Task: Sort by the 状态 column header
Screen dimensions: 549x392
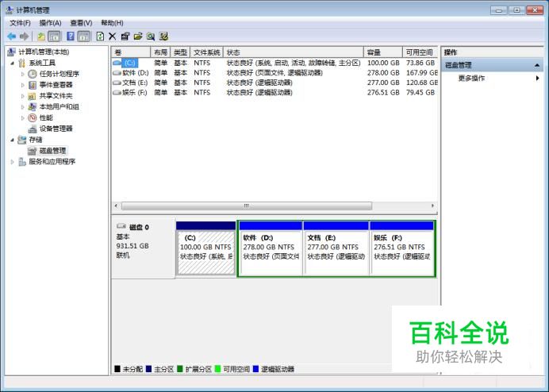Action: point(294,52)
